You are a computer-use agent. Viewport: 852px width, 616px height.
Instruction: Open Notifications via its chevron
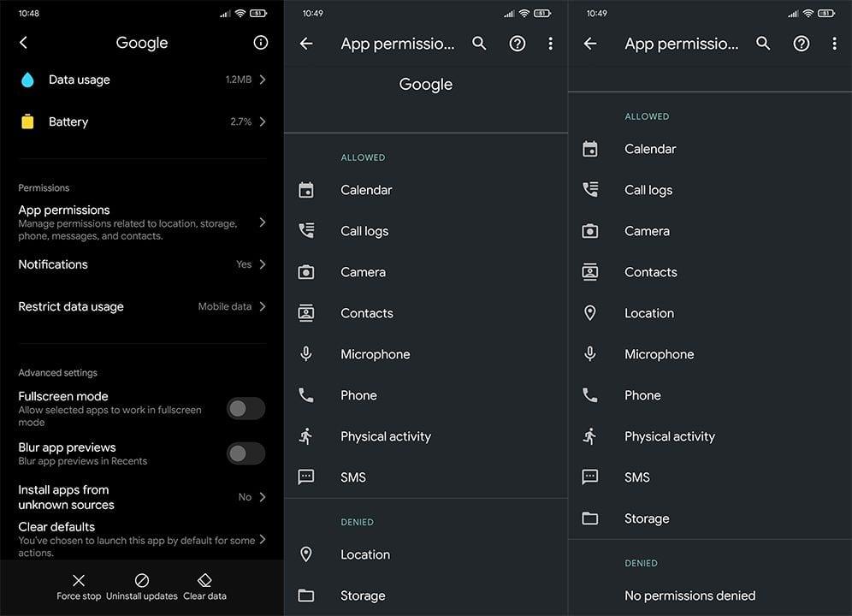pos(263,264)
